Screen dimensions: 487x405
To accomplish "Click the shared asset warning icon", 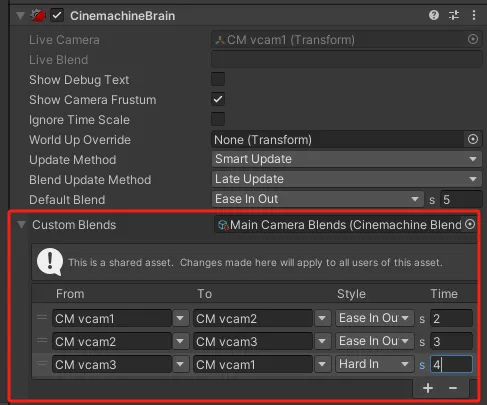I will [x=50, y=262].
